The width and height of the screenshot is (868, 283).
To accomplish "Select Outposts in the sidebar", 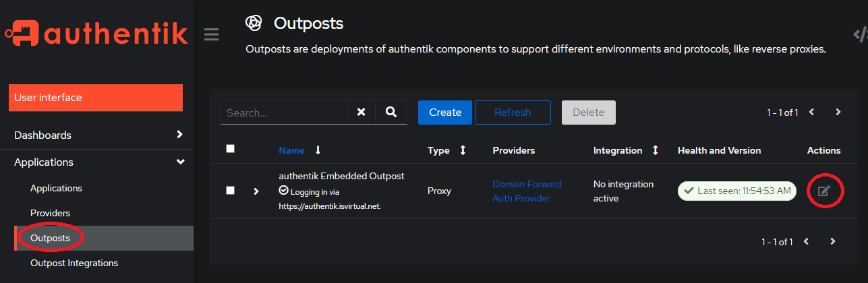I will click(50, 238).
